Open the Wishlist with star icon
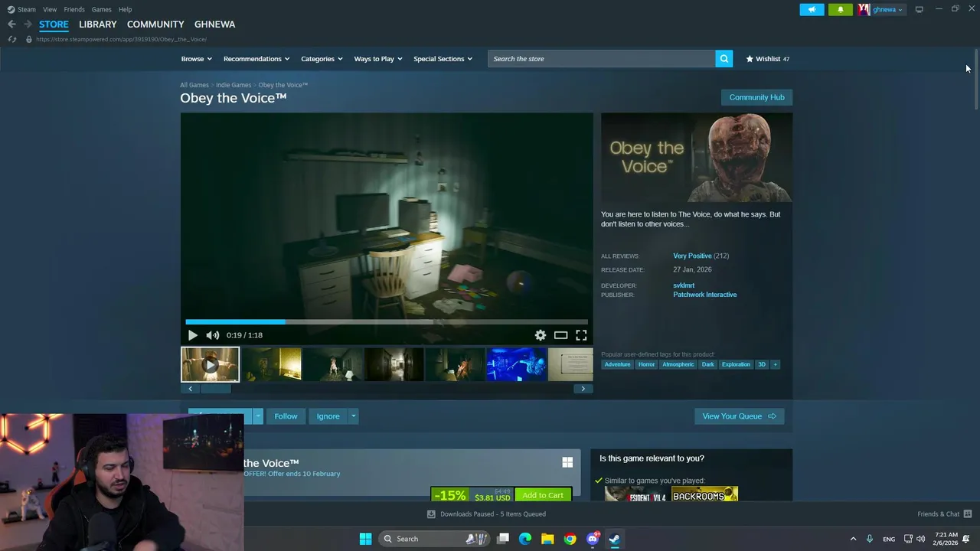Image resolution: width=980 pixels, height=551 pixels. (767, 59)
